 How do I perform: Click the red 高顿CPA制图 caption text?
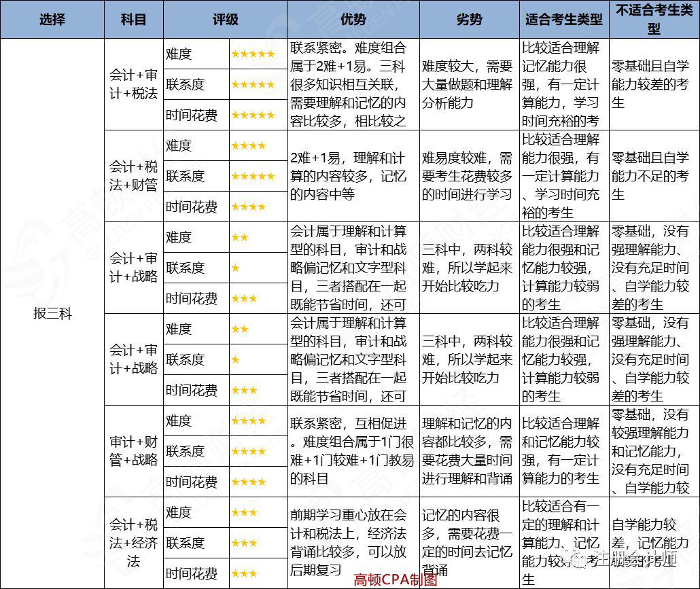(x=396, y=579)
